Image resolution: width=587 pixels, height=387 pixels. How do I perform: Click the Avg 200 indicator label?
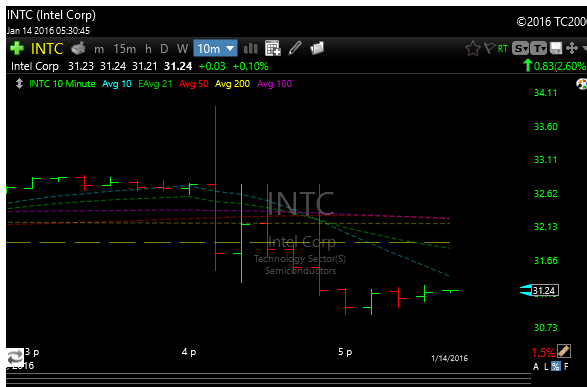(x=232, y=84)
